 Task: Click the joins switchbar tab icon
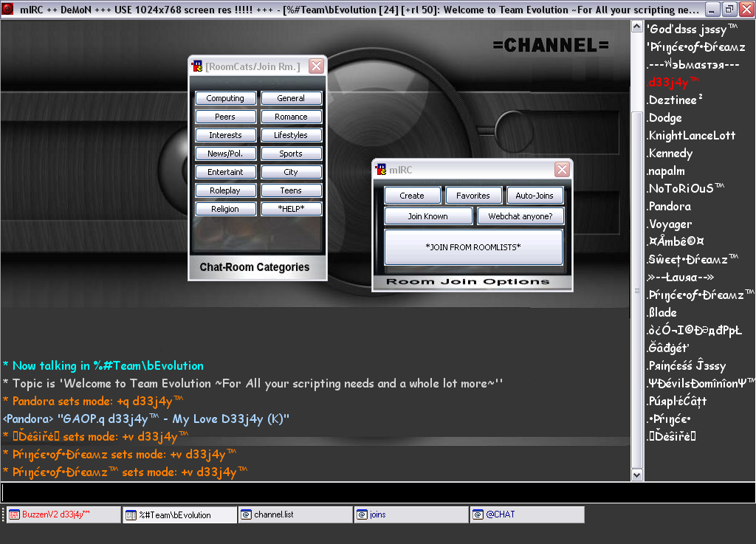tap(362, 514)
